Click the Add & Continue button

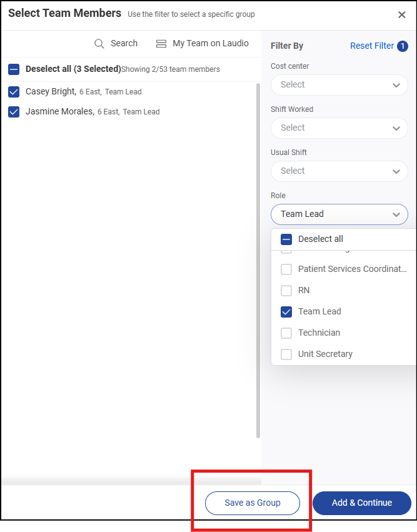point(362,503)
